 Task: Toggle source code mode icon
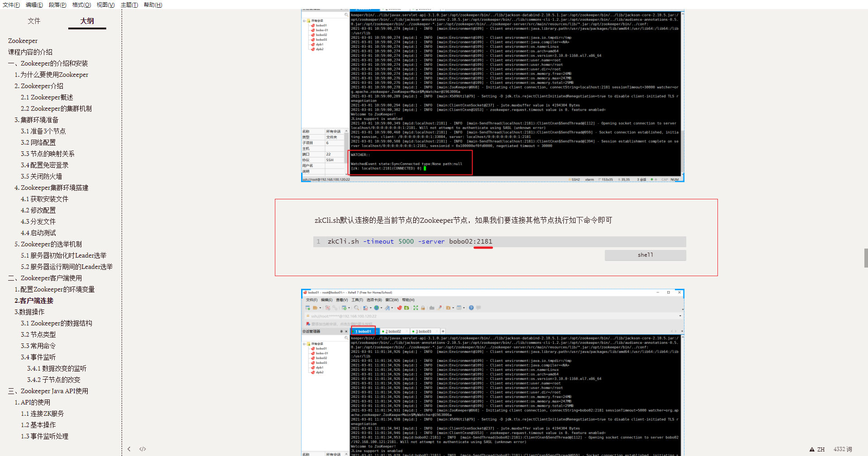(x=142, y=449)
